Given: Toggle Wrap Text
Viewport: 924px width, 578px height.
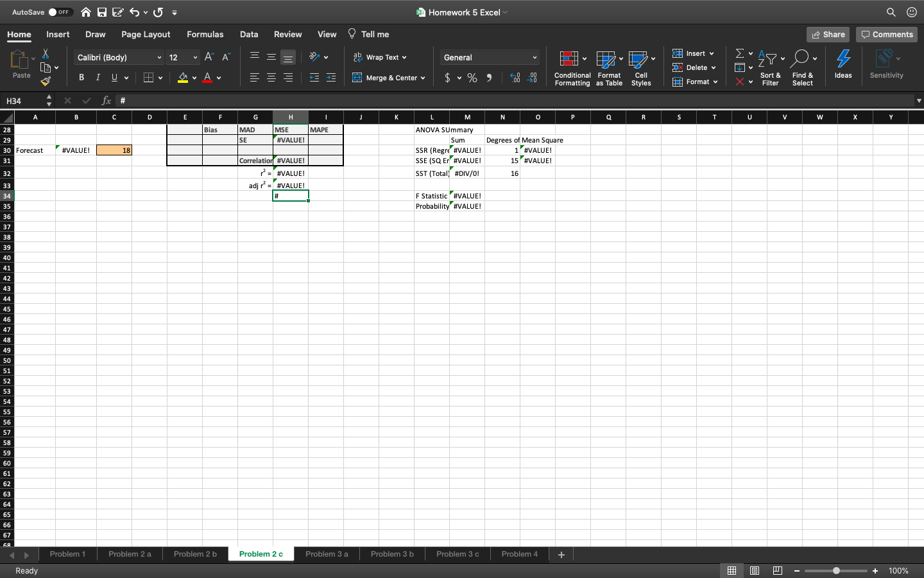Looking at the screenshot, I should pos(380,57).
